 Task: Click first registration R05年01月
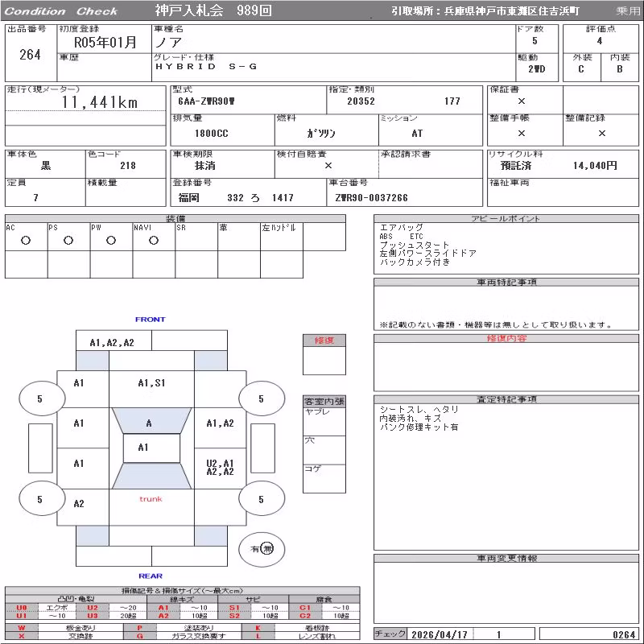click(x=105, y=43)
